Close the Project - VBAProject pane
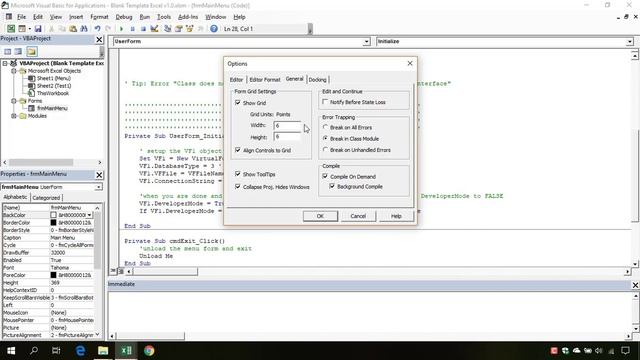Screen dimensions: 640x360 [99, 39]
